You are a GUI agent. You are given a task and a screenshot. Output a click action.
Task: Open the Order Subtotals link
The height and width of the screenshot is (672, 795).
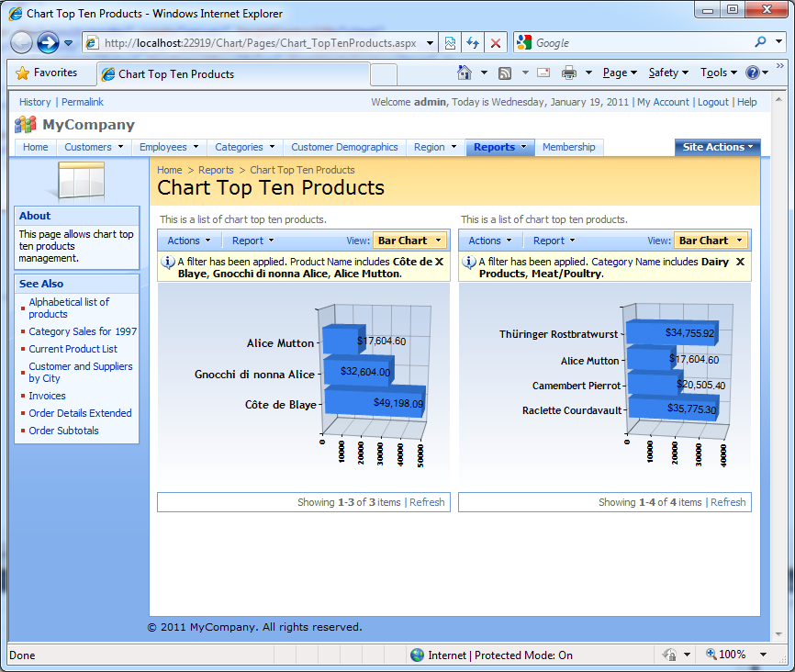(x=64, y=431)
